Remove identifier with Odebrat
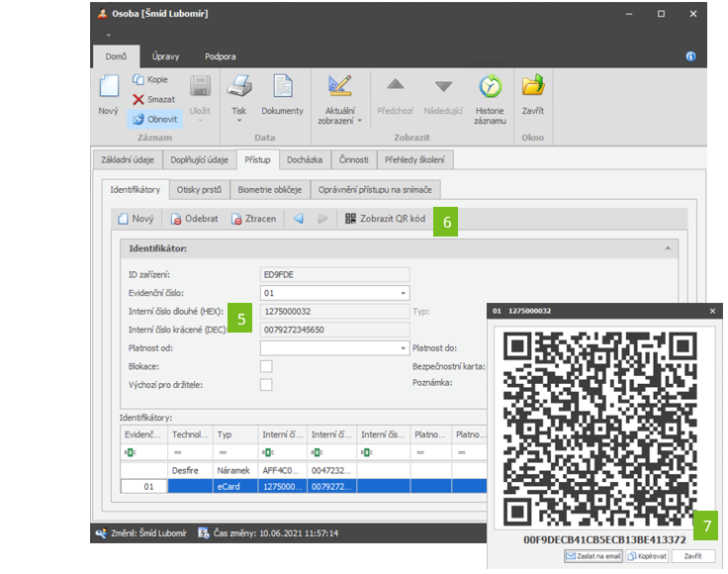The width and height of the screenshot is (728, 574). click(x=194, y=219)
